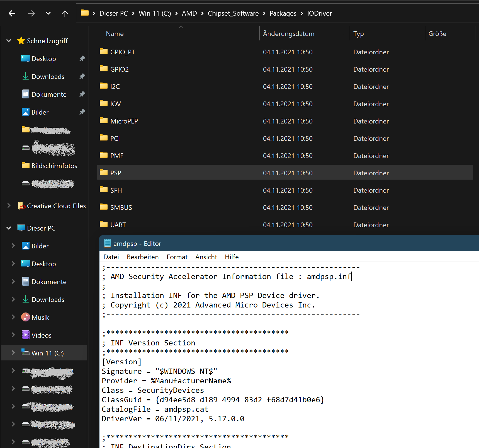This screenshot has height=448, width=479.
Task: Select the PCI folder icon
Action: pyautogui.click(x=104, y=138)
